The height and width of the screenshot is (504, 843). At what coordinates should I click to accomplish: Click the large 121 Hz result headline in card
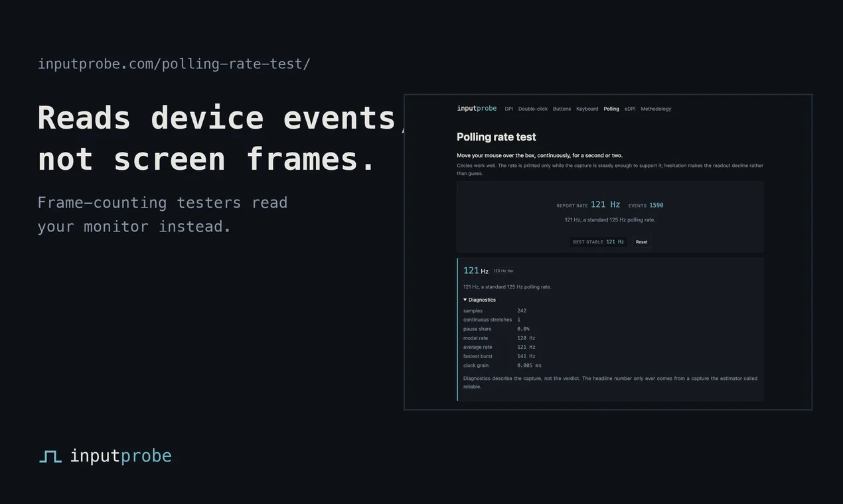tap(476, 271)
